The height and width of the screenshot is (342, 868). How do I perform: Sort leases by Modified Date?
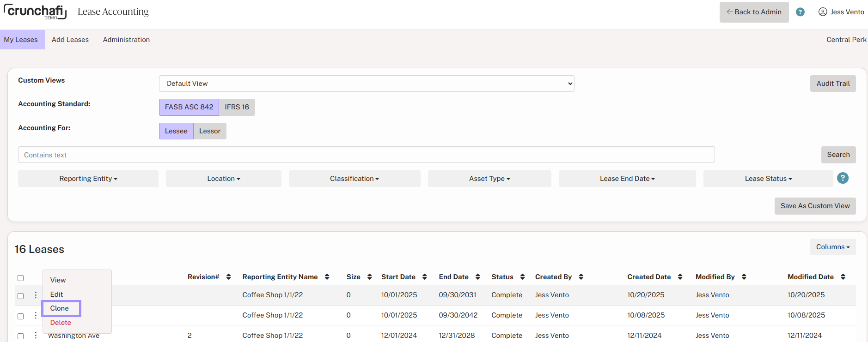point(843,277)
